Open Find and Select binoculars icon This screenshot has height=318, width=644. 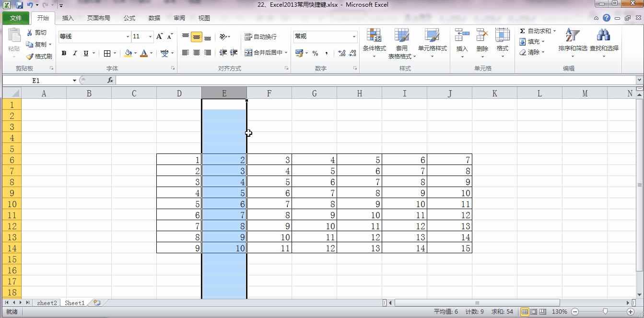click(603, 35)
